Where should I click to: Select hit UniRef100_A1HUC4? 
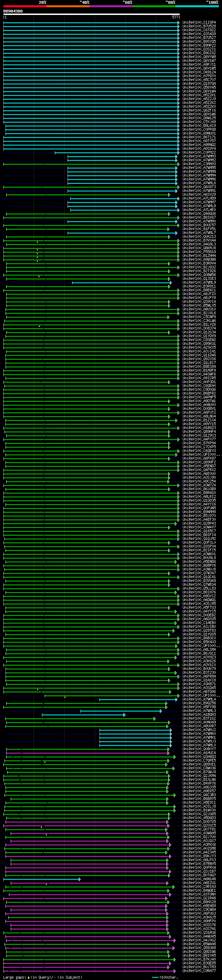coord(199,753)
